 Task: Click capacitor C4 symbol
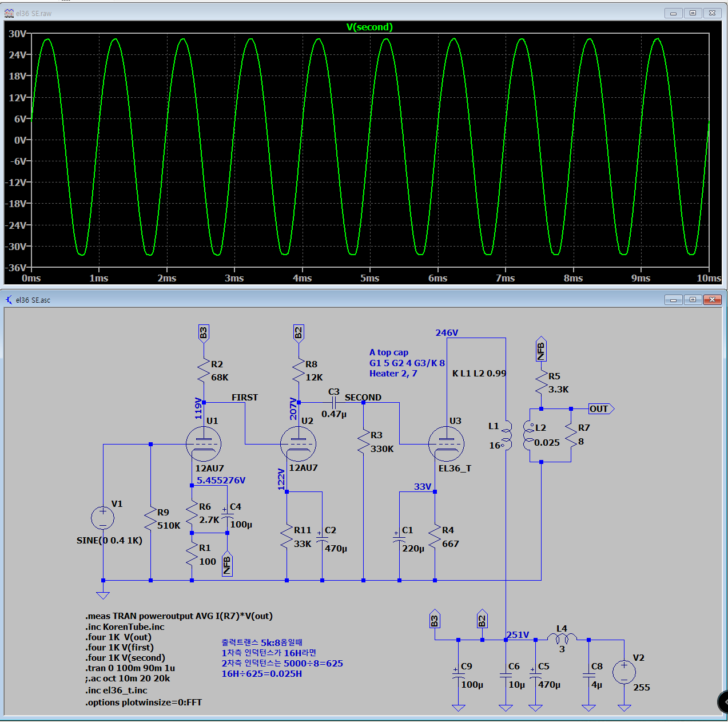228,515
